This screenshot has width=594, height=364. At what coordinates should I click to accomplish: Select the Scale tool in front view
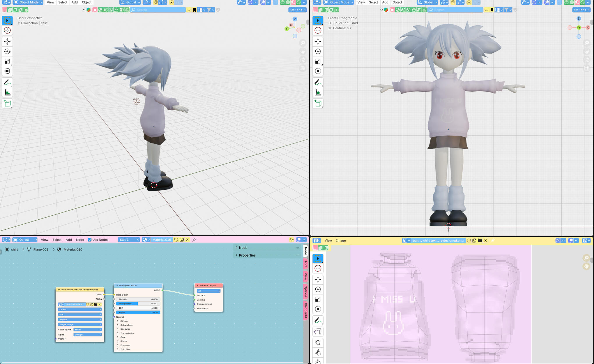[x=318, y=61]
